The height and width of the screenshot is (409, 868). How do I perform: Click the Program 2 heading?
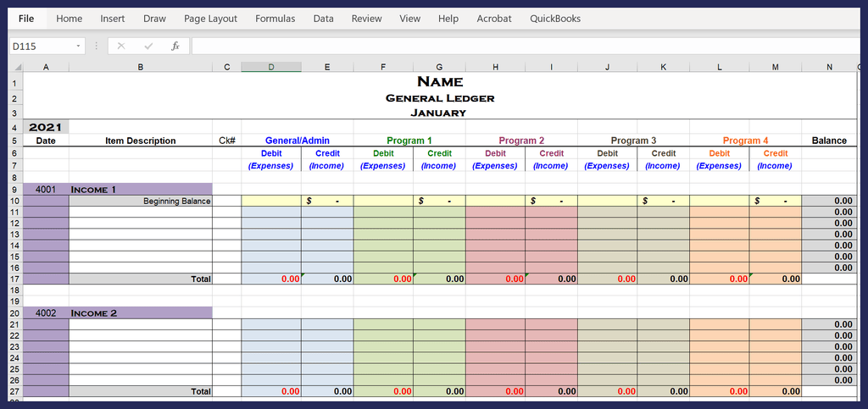click(522, 141)
